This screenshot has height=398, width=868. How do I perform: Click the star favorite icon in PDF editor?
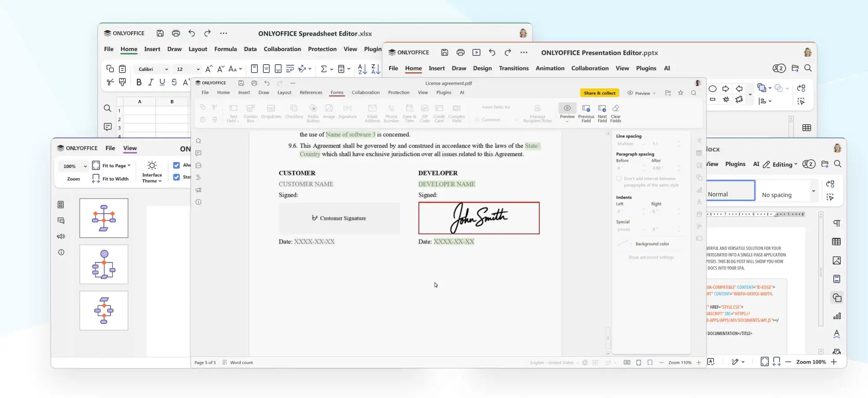(681, 93)
